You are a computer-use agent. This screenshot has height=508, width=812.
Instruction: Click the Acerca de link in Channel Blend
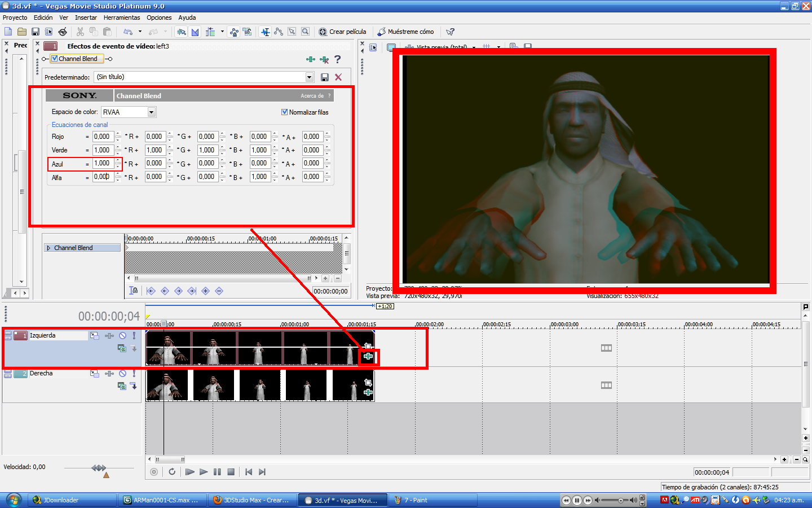tap(312, 96)
